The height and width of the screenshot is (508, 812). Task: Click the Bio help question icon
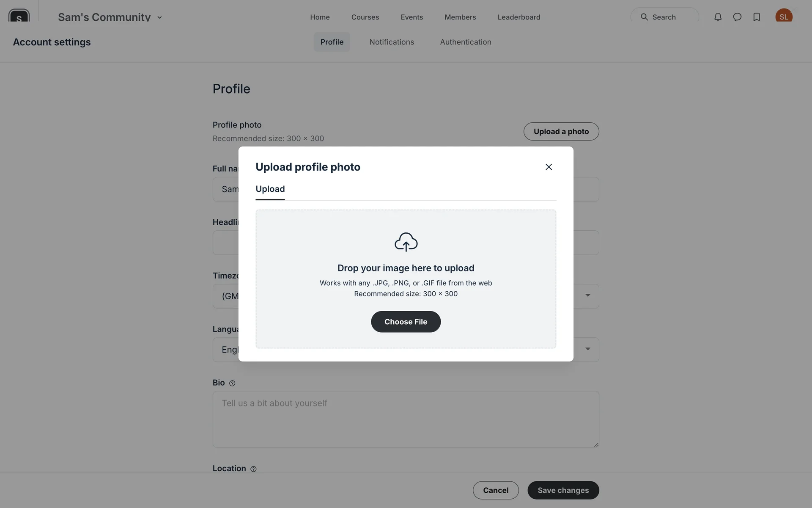[x=232, y=383]
